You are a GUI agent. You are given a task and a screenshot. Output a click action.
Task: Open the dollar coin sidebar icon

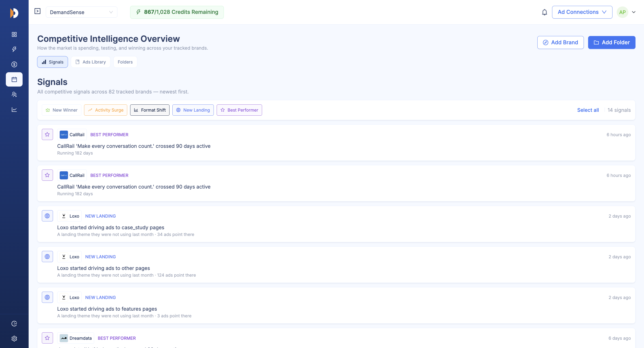point(14,64)
